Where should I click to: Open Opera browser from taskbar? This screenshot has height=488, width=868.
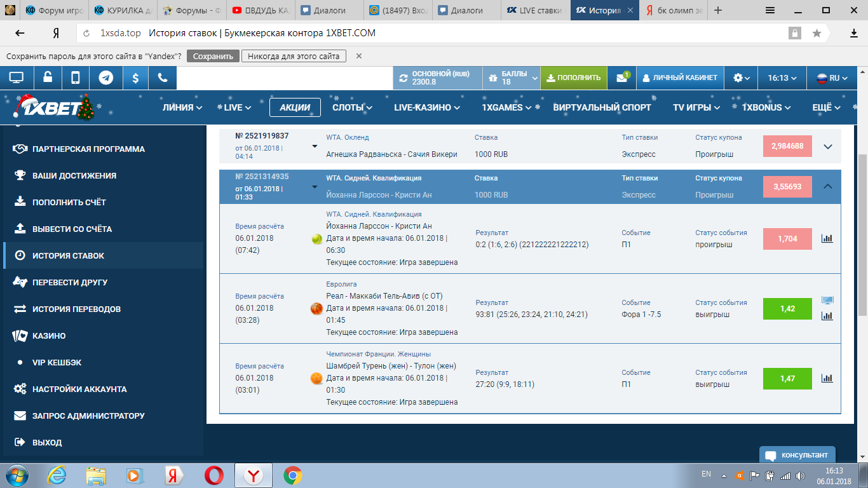214,475
